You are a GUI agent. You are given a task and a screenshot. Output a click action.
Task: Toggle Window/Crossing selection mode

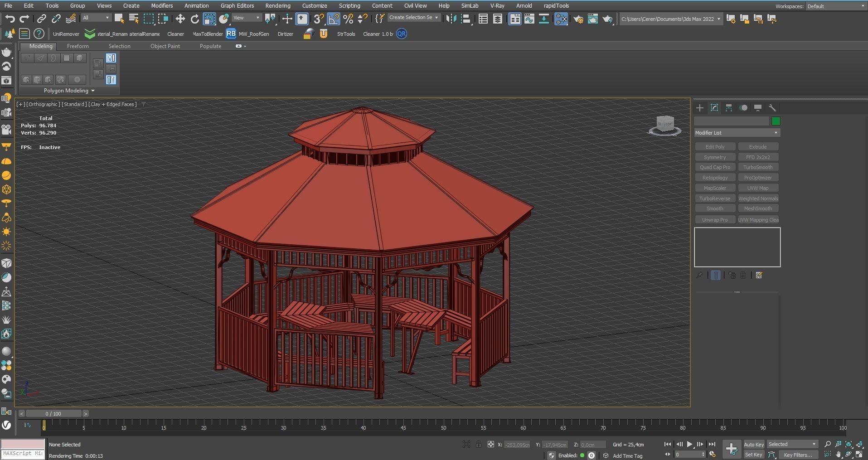coord(163,19)
